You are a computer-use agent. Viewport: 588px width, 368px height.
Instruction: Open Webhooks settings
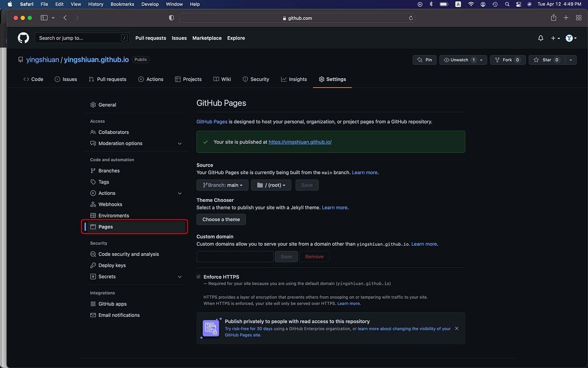(x=135, y=204)
